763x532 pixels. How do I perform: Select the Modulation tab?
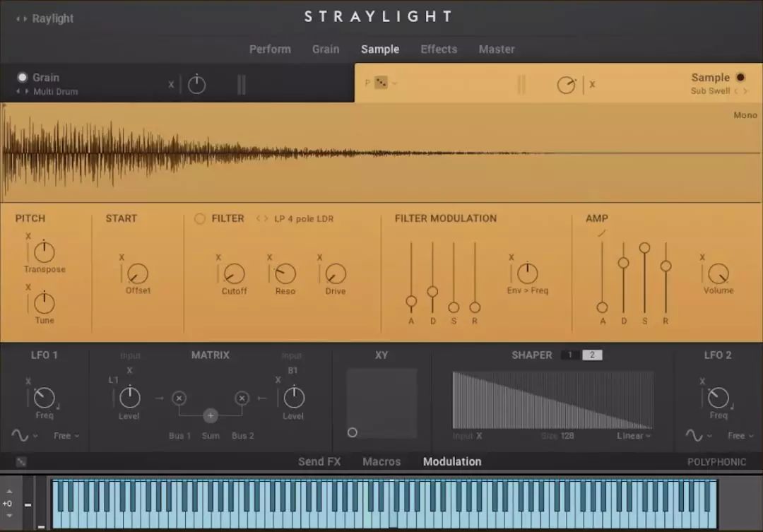[452, 461]
